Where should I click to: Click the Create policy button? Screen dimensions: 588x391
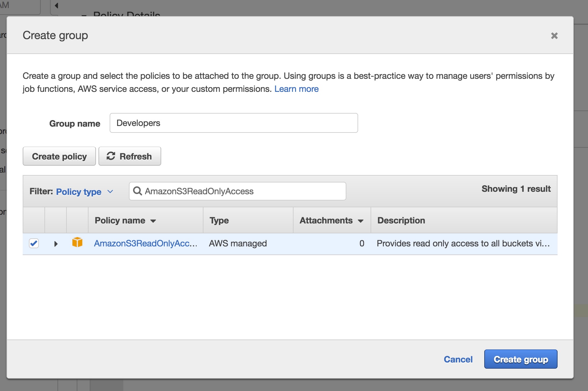coord(59,156)
